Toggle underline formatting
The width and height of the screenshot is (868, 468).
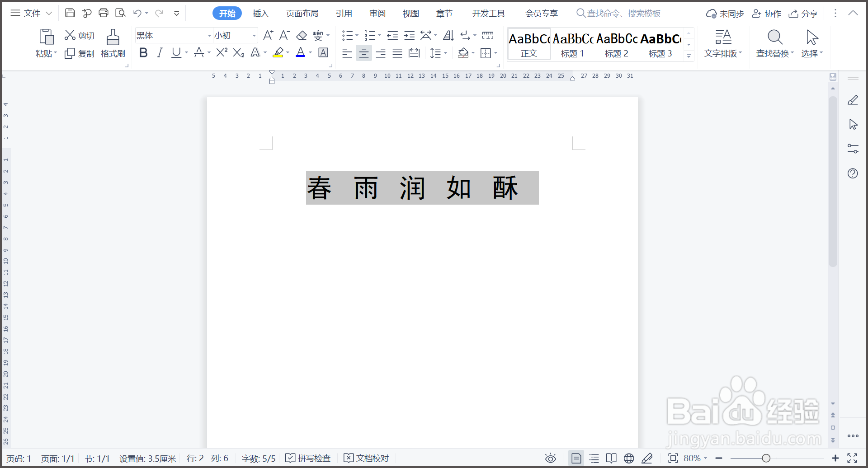(175, 53)
